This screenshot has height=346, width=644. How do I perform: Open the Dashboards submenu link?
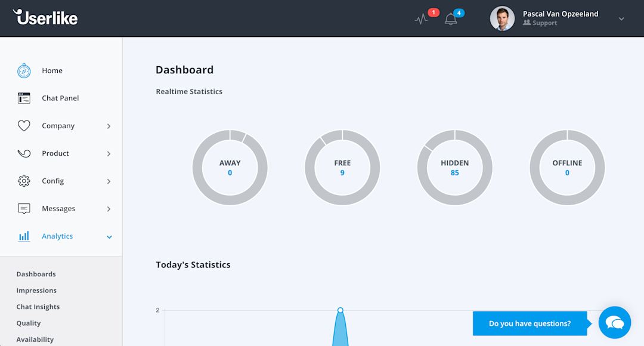pyautogui.click(x=36, y=274)
